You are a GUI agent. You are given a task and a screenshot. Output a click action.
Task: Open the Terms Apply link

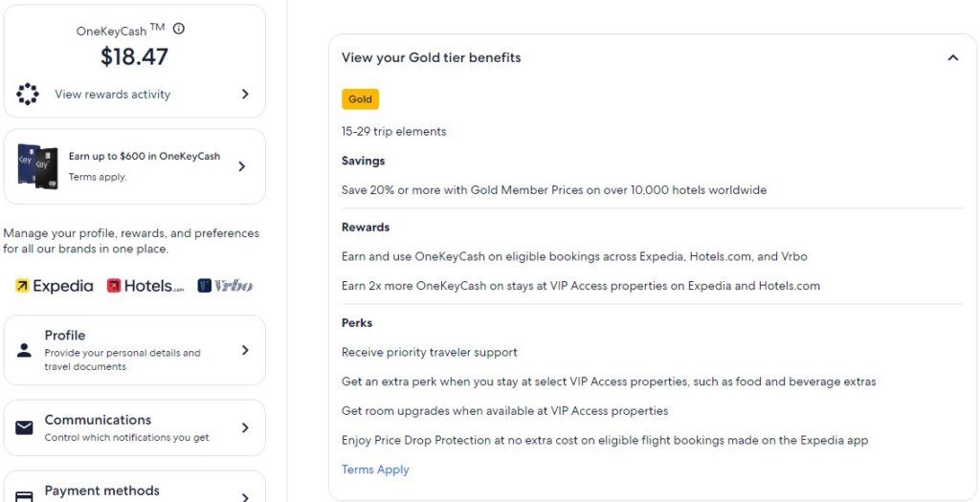coord(375,469)
